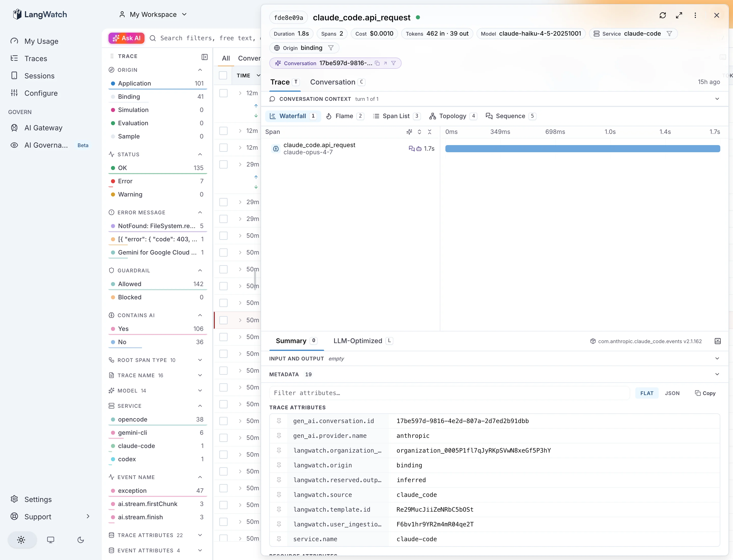Toggle the bottom panel layout icon
This screenshot has height=560, width=733.
718,341
